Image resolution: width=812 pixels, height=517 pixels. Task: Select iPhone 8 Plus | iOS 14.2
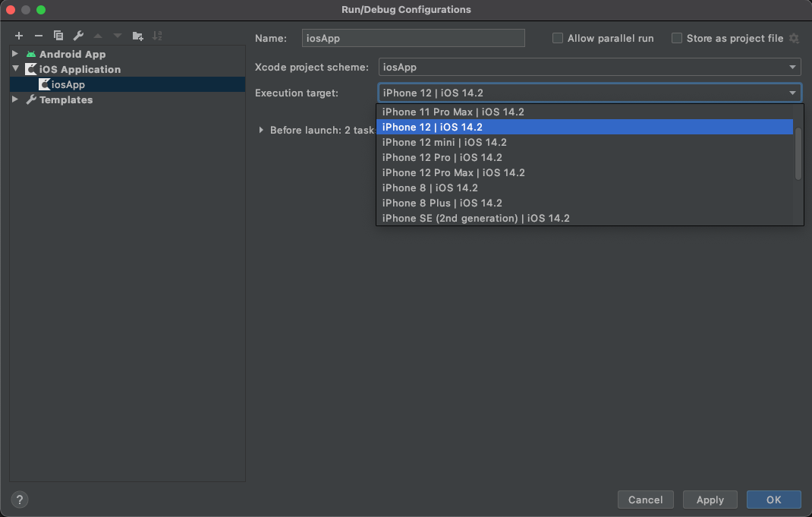coord(584,203)
